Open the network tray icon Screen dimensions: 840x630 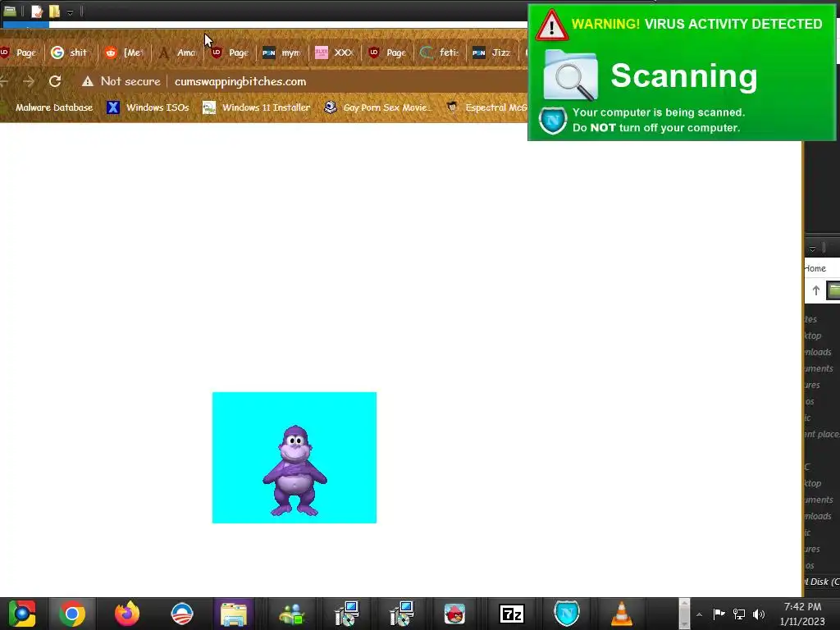pyautogui.click(x=739, y=614)
